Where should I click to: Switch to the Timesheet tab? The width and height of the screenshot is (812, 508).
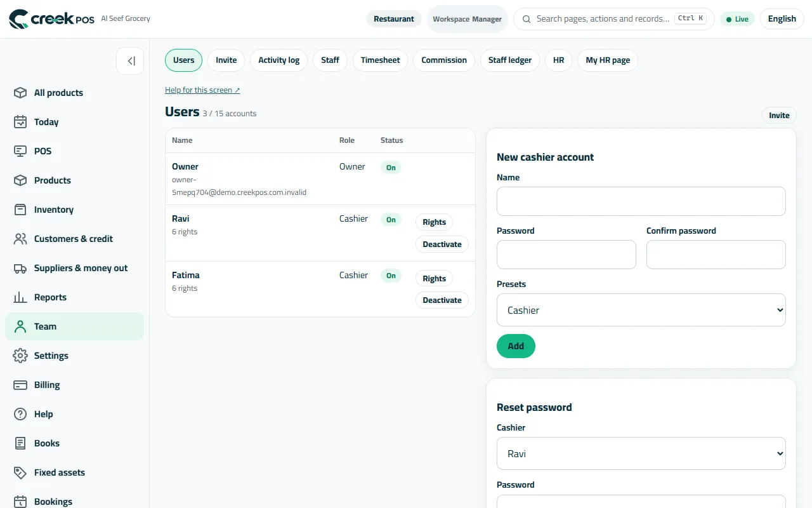(x=381, y=60)
